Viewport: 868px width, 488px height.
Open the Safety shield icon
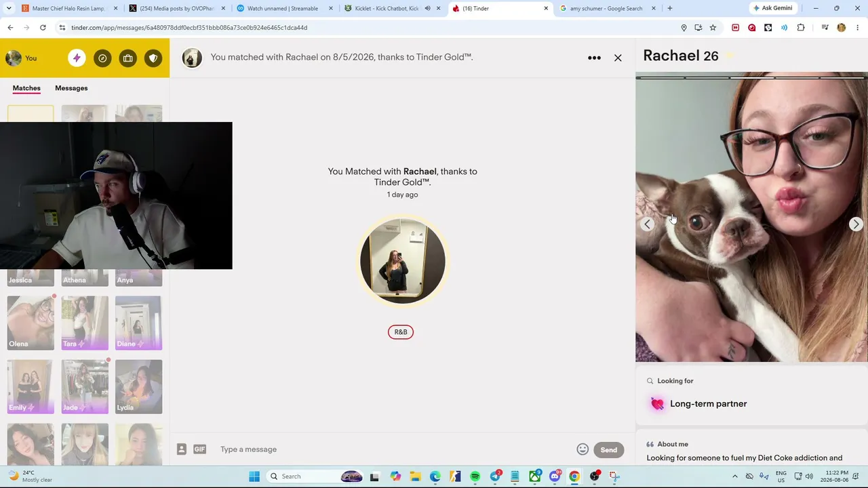153,58
